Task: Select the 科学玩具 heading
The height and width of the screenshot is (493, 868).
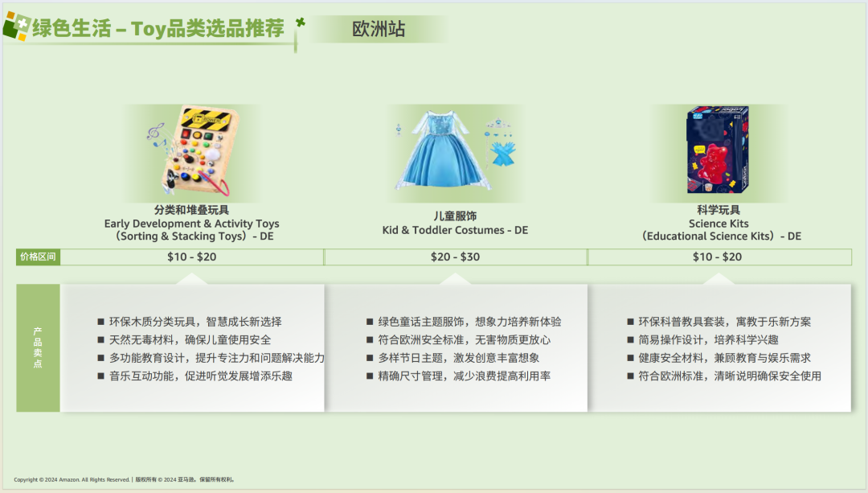Action: click(x=719, y=210)
